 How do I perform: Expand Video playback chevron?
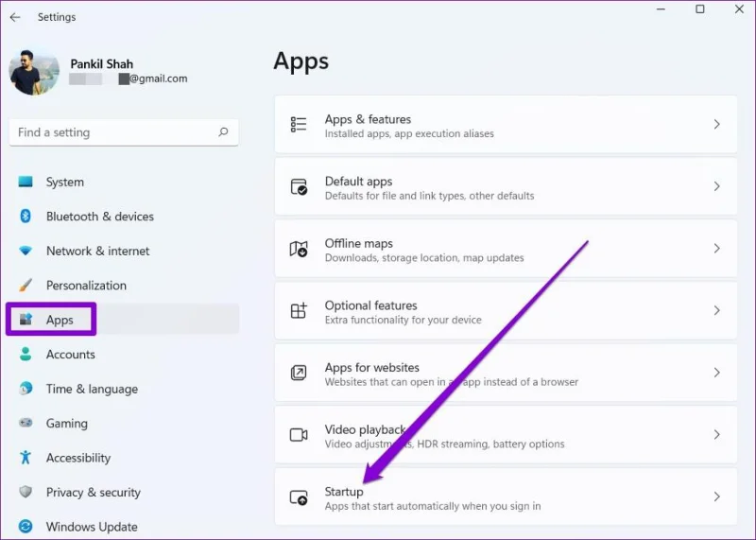[x=717, y=435]
